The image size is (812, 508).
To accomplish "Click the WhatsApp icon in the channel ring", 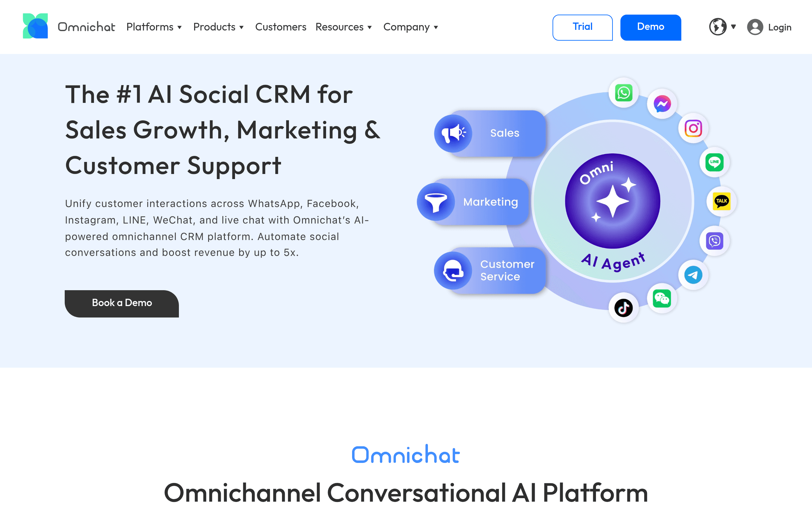I will coord(623,93).
